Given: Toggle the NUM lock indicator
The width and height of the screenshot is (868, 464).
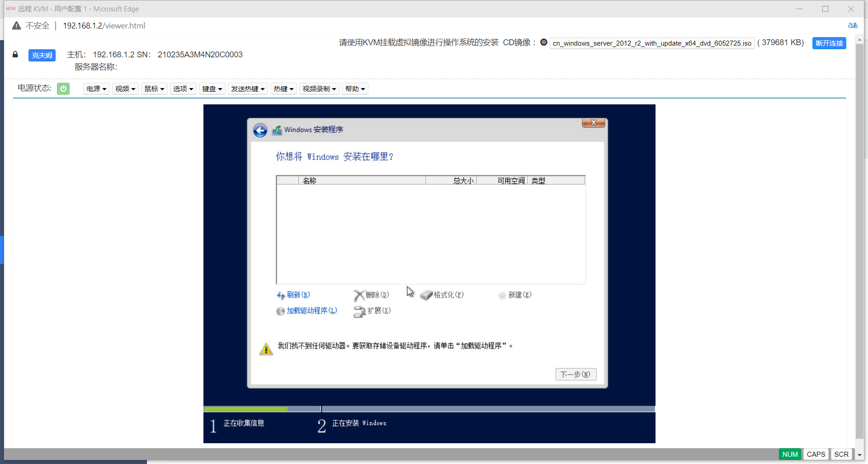Looking at the screenshot, I should [790, 455].
